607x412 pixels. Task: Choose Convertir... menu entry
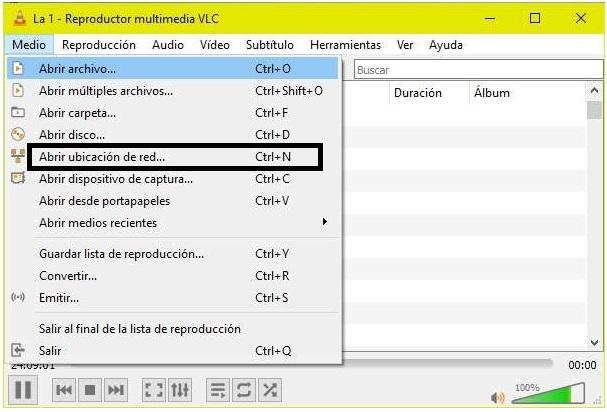pyautogui.click(x=173, y=276)
